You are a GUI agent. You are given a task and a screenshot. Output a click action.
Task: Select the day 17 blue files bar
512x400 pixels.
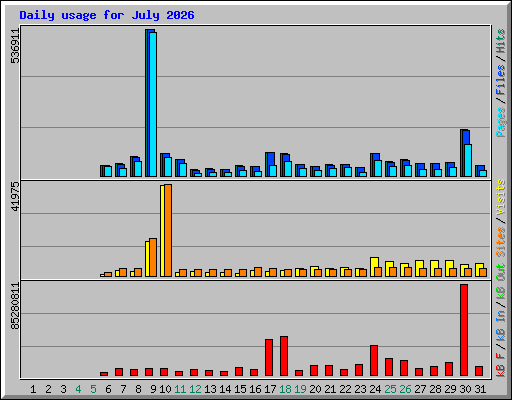(x=271, y=159)
